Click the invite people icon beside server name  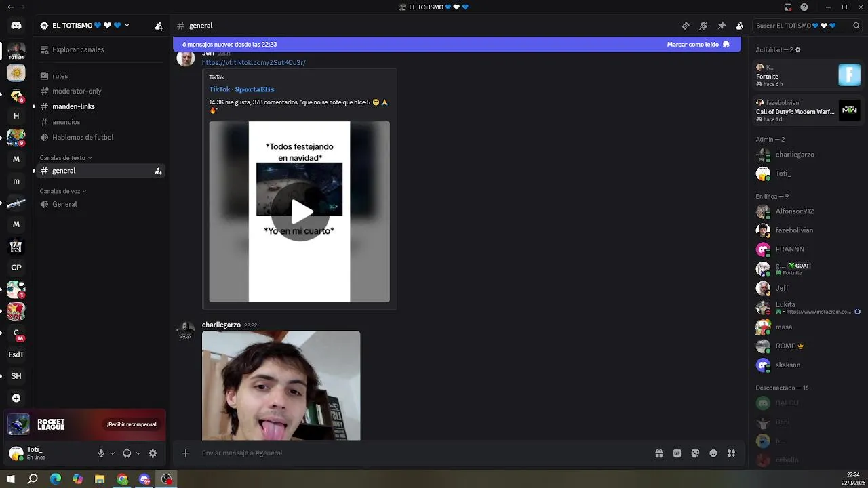pos(159,26)
